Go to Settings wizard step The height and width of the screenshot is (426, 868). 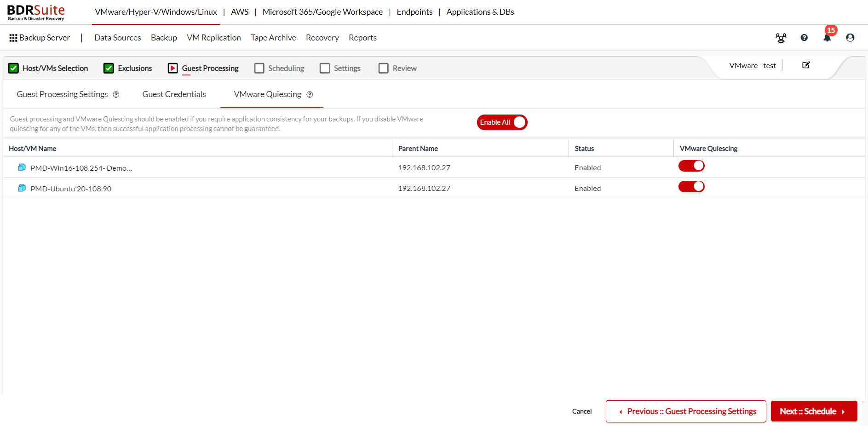pyautogui.click(x=340, y=68)
